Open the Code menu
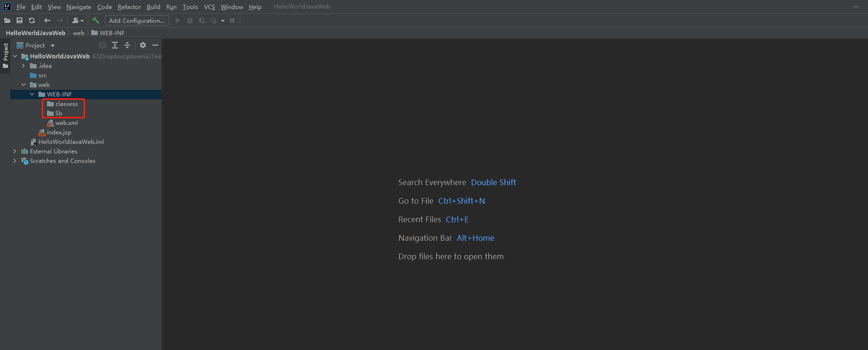This screenshot has height=350, width=868. tap(104, 7)
